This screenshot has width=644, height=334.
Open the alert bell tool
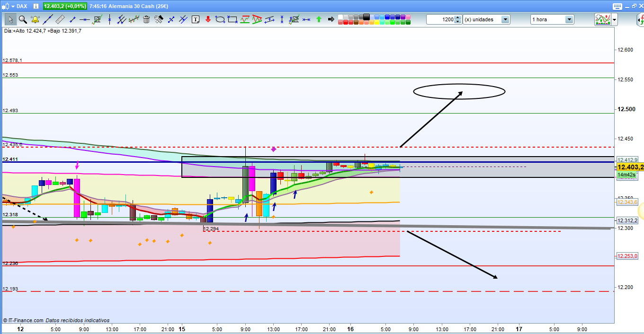pyautogui.click(x=35, y=19)
